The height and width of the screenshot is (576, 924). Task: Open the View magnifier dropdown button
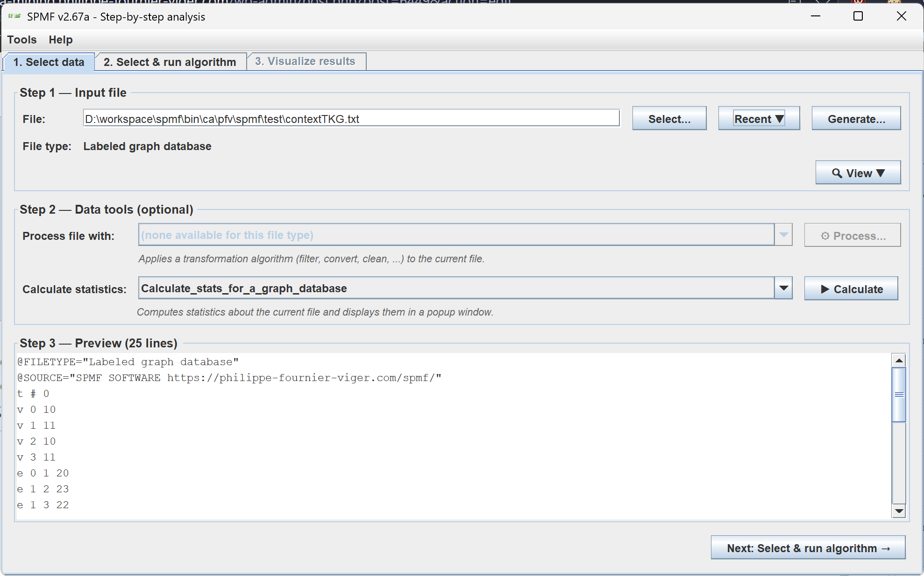[858, 173]
